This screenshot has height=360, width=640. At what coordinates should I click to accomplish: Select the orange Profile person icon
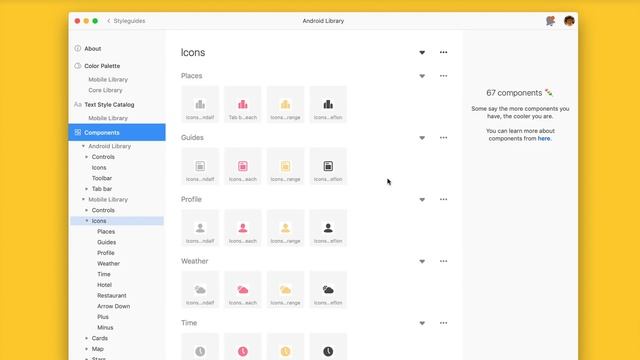[x=285, y=228]
